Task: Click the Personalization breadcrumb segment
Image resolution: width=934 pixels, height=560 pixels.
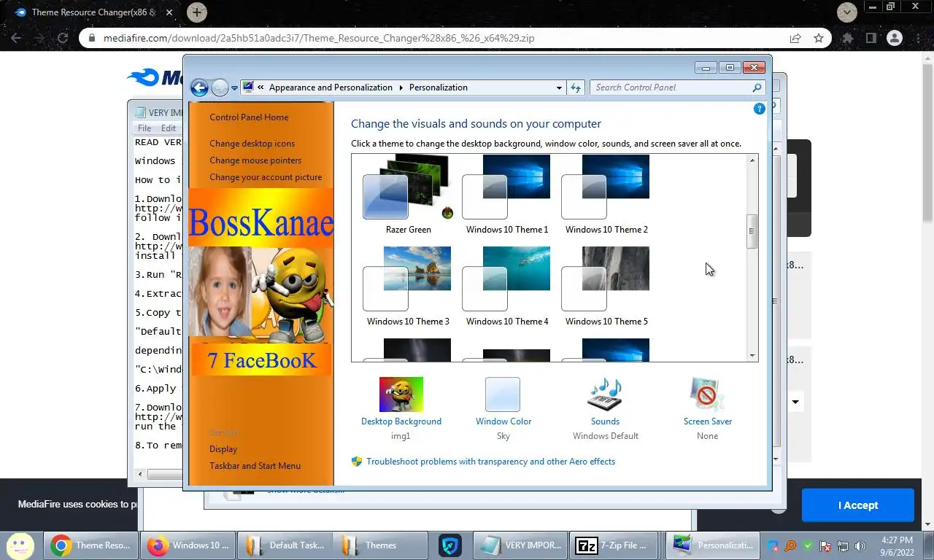Action: tap(439, 87)
